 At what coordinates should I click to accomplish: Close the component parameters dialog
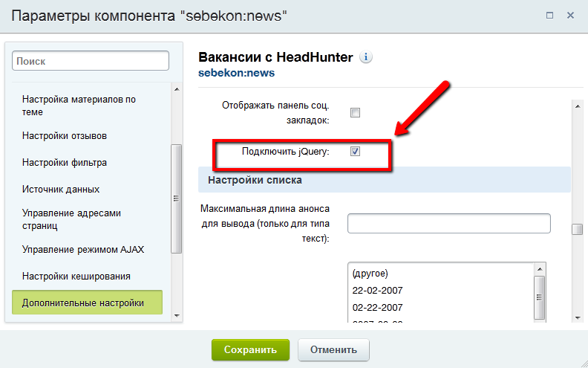click(570, 16)
